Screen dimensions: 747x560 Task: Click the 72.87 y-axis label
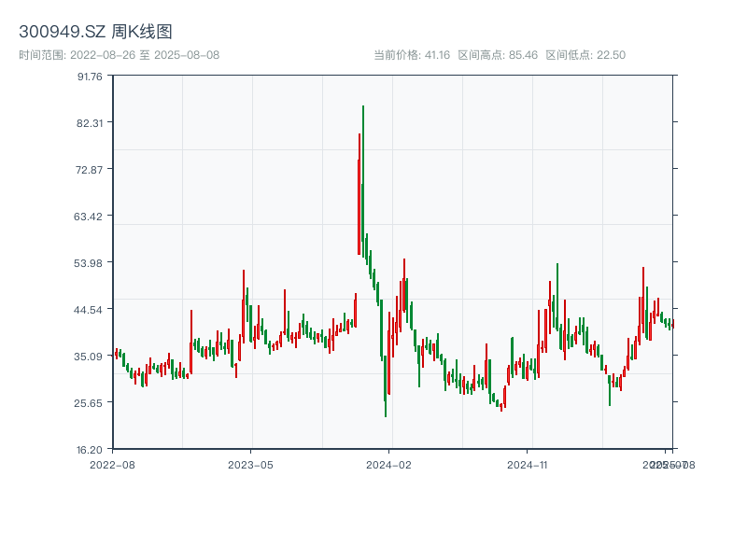click(89, 170)
